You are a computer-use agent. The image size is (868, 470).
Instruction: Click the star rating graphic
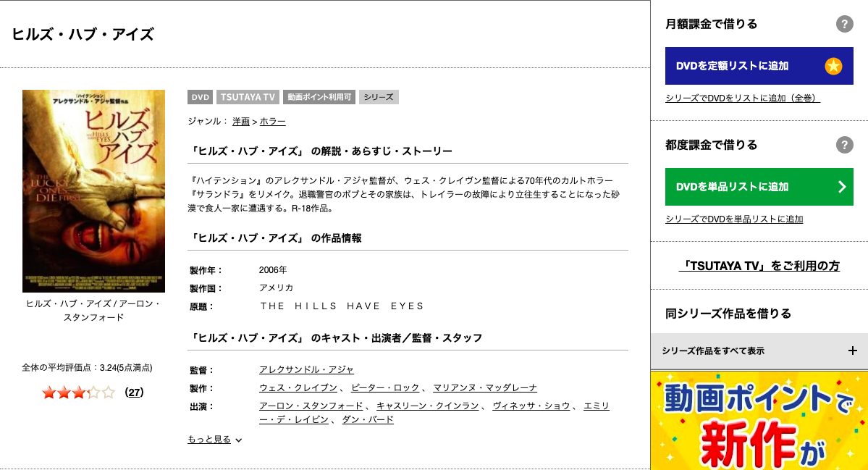coord(79,393)
